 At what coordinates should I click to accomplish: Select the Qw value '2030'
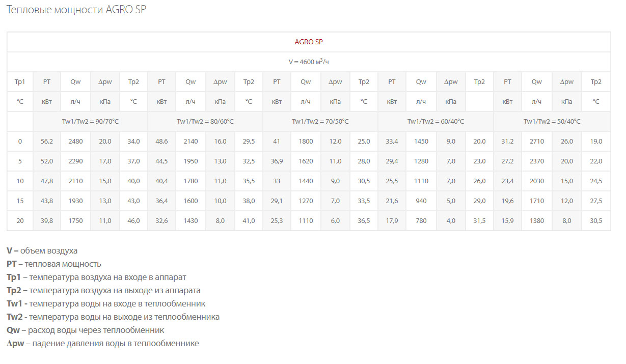coord(537,181)
